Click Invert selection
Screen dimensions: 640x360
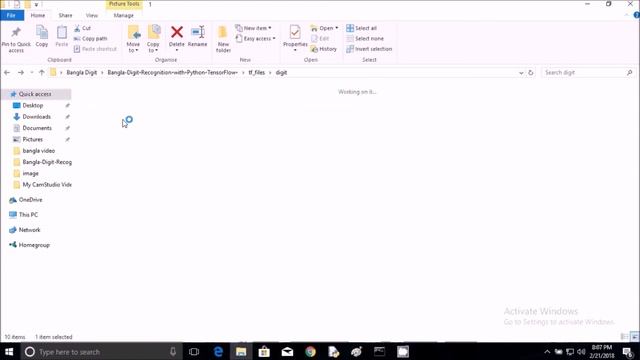point(369,49)
